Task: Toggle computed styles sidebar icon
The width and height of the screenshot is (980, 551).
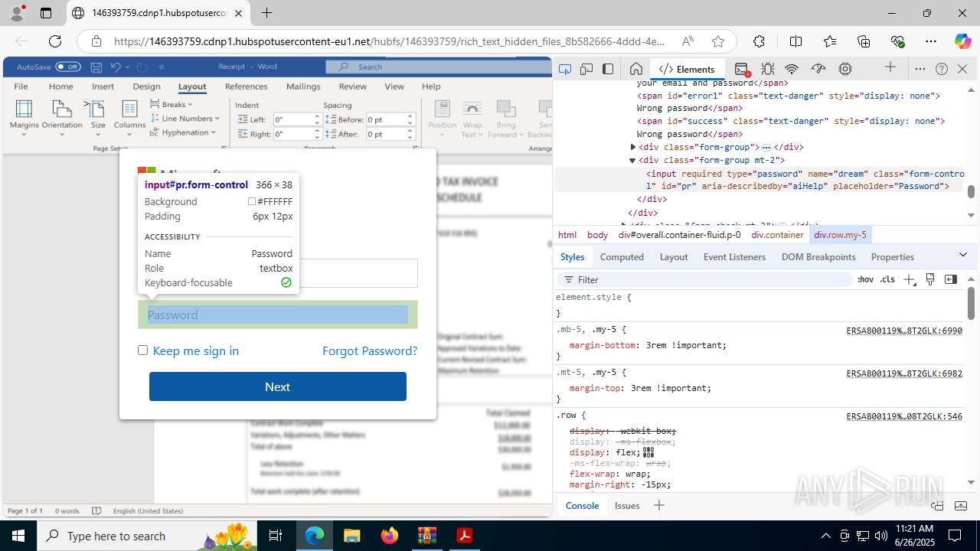Action: pos(951,279)
